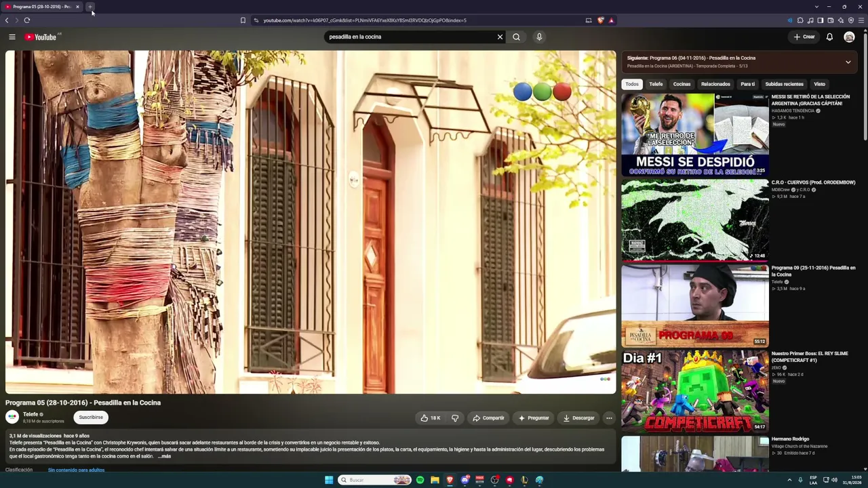Show hidden system tray icons
This screenshot has height=488, width=868.
tap(789, 480)
